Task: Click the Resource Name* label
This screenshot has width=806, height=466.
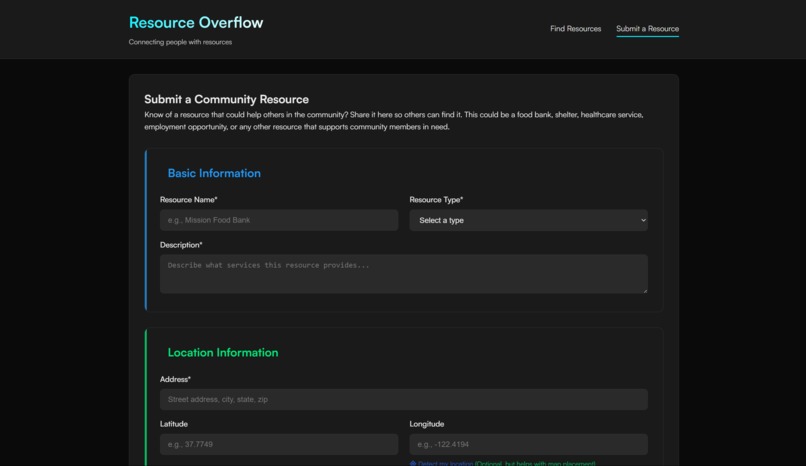Action: pyautogui.click(x=189, y=199)
